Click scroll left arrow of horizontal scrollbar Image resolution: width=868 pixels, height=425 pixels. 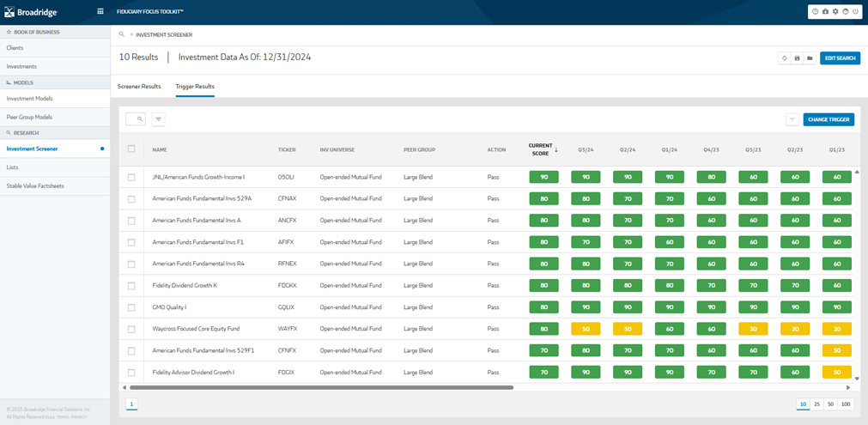pos(124,388)
